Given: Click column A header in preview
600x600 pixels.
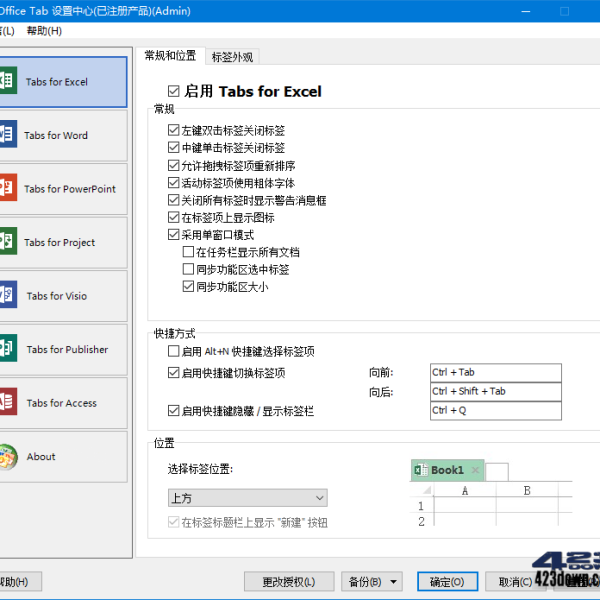Looking at the screenshot, I should point(465,490).
